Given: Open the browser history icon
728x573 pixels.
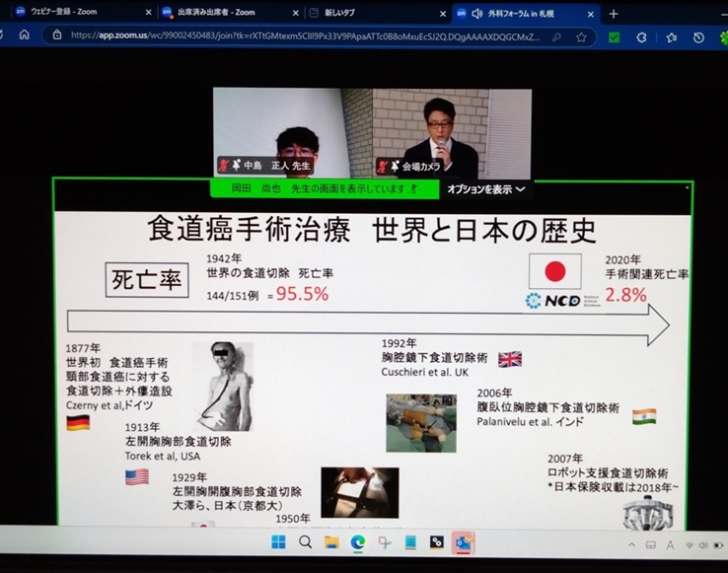Looking at the screenshot, I should pos(698,37).
